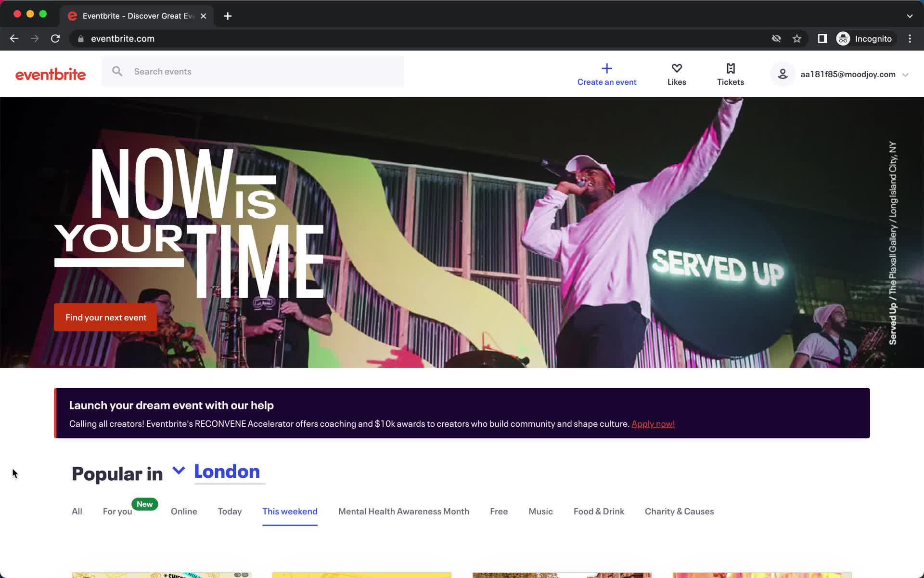924x578 pixels.
Task: Select the Free tab
Action: (499, 512)
